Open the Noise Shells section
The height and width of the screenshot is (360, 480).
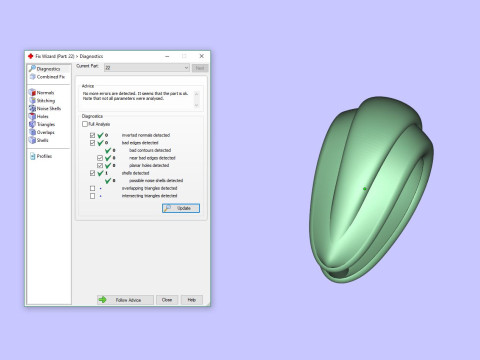tap(45, 108)
